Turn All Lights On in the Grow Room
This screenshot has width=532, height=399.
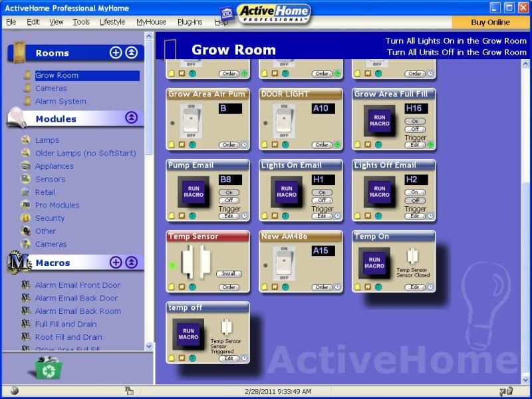click(456, 41)
